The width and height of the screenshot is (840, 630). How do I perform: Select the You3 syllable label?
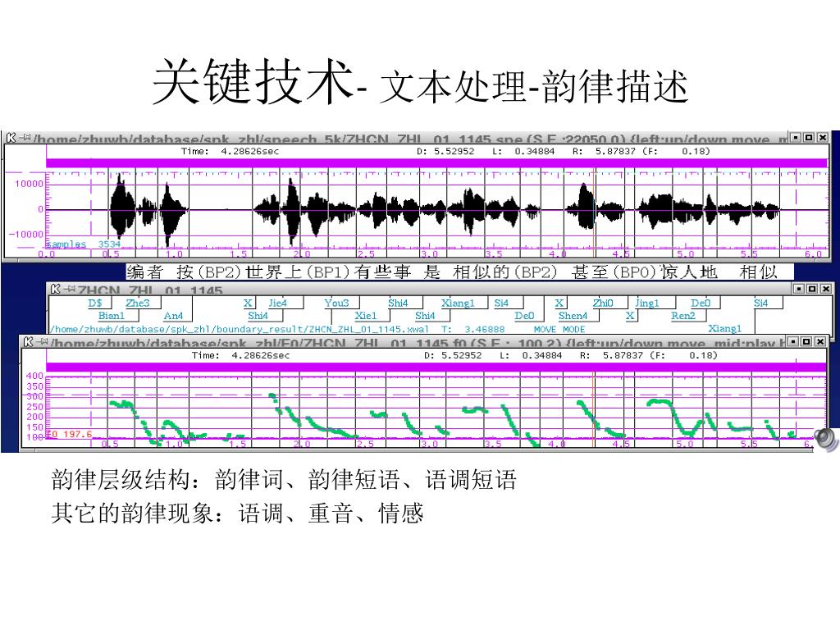click(x=336, y=303)
